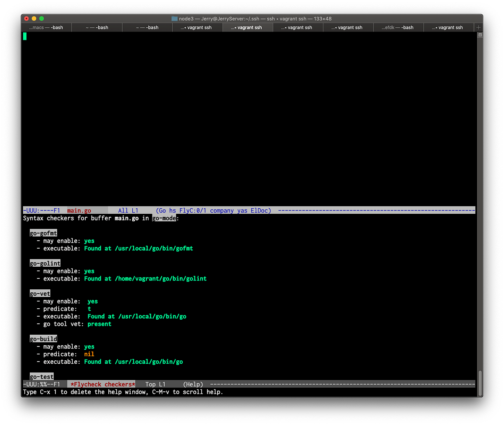Switch to the rightmost vagrant ssh tab
Image resolution: width=504 pixels, height=425 pixels.
tap(448, 27)
